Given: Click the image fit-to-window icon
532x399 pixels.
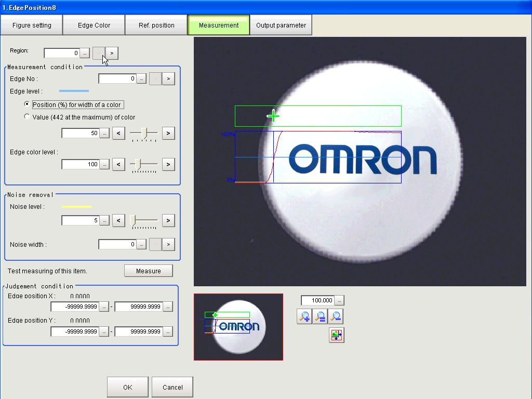Looking at the screenshot, I should pos(337,335).
